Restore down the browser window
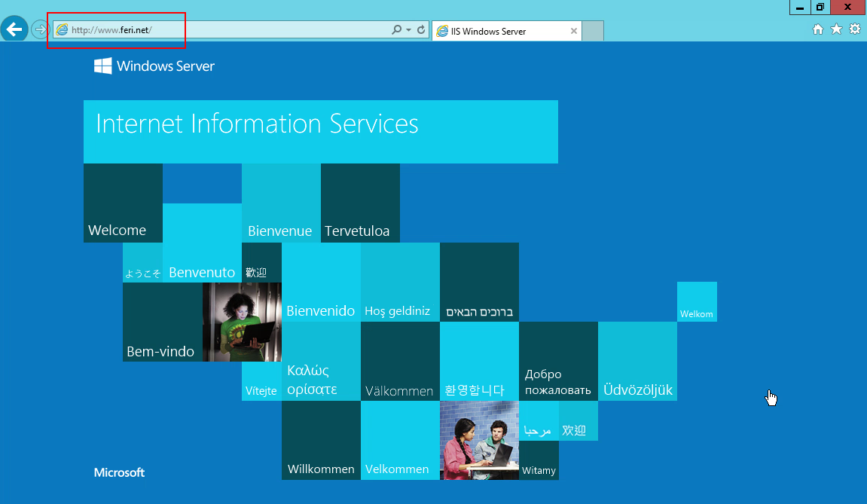 tap(820, 8)
